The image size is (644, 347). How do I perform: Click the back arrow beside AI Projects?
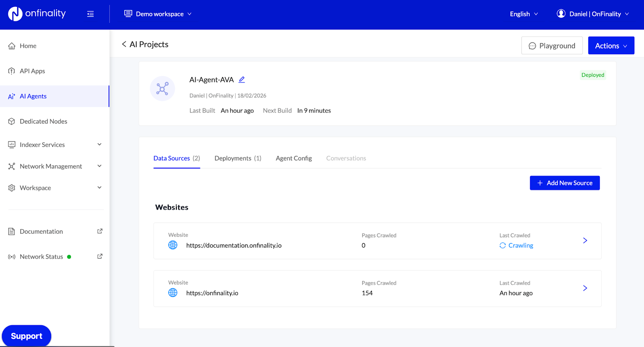pyautogui.click(x=124, y=44)
